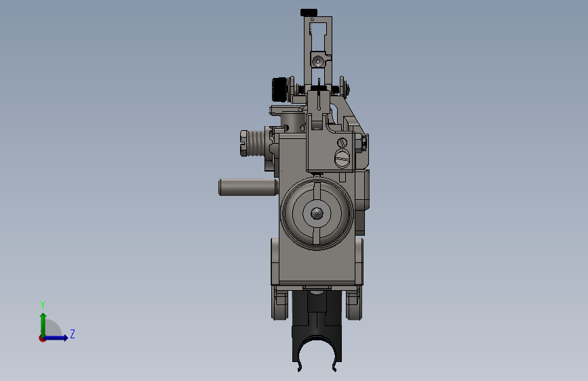Select the black clip part at the model's bottom

317,331
